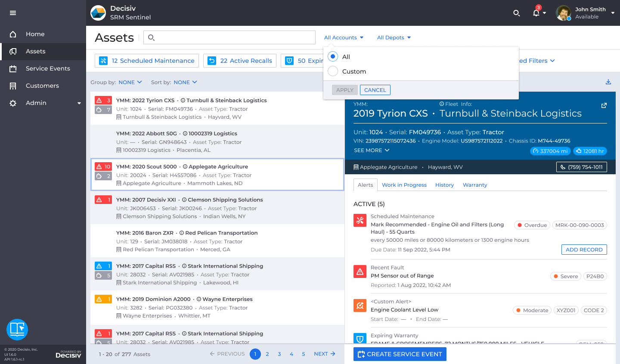Click info icon beside Fleet Info
Viewport: 620px width, 364px height.
441,104
